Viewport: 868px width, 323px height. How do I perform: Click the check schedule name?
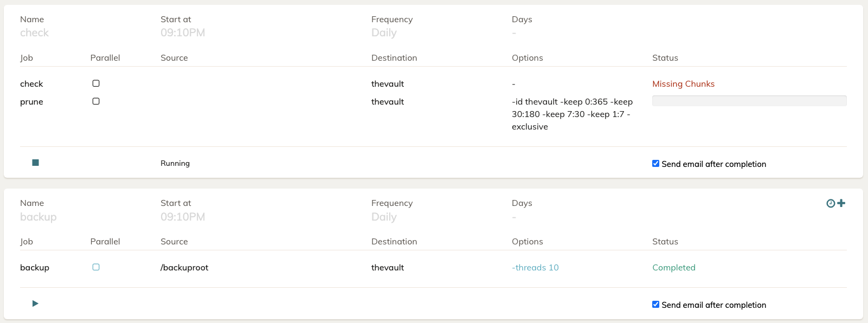pyautogui.click(x=34, y=33)
